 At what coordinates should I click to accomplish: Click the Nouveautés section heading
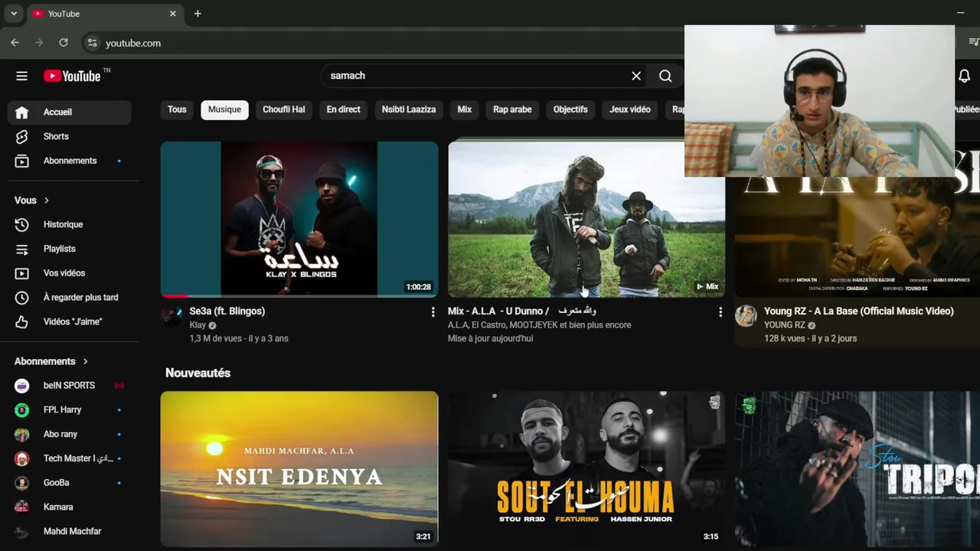click(x=198, y=373)
